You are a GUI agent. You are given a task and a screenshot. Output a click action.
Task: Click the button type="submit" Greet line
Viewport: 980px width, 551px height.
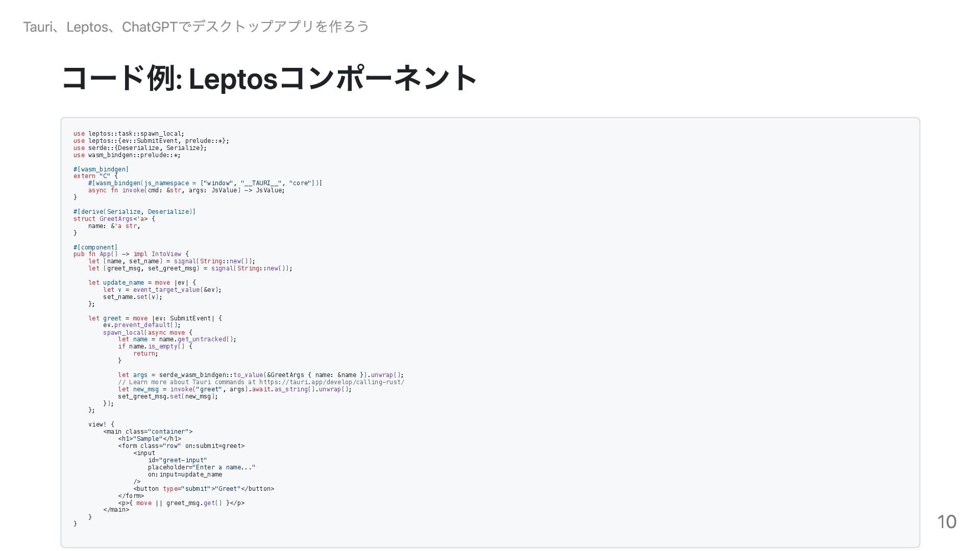pos(204,489)
